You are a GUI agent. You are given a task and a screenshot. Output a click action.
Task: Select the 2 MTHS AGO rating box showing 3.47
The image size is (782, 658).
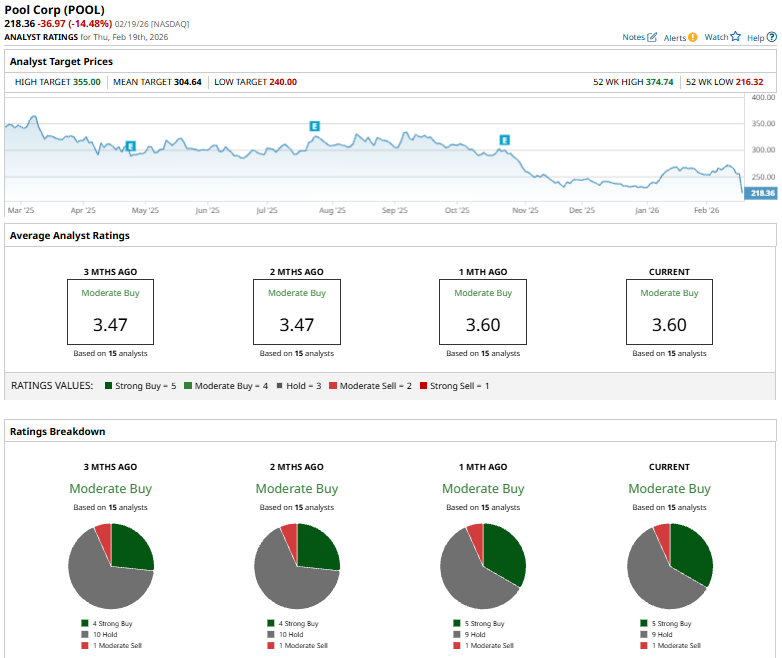pos(296,312)
